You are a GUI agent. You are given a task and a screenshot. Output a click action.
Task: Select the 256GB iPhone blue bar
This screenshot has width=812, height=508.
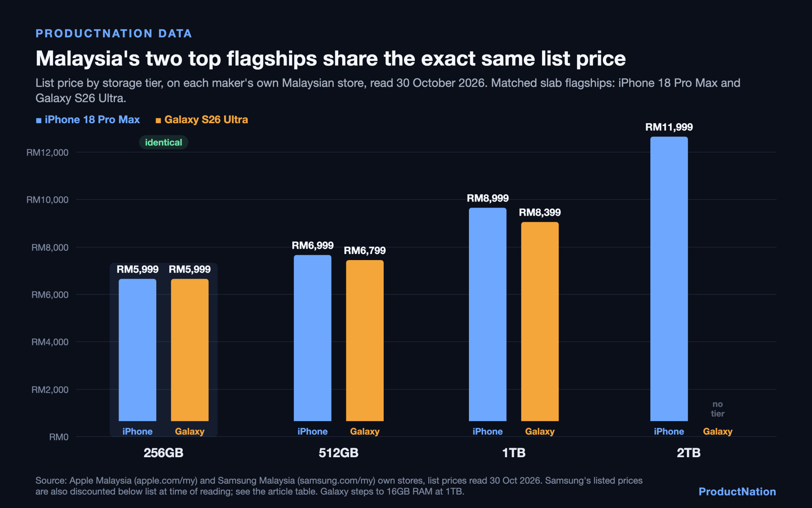[137, 350]
